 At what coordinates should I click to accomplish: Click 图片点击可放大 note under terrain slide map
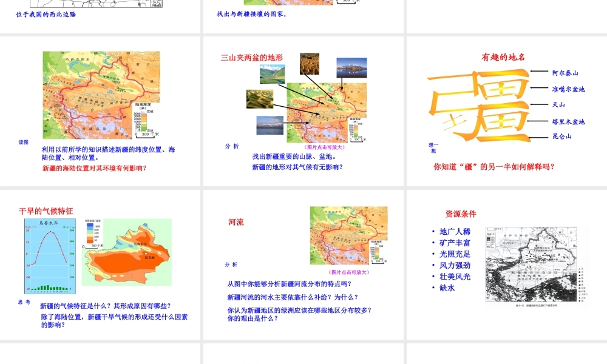point(324,147)
